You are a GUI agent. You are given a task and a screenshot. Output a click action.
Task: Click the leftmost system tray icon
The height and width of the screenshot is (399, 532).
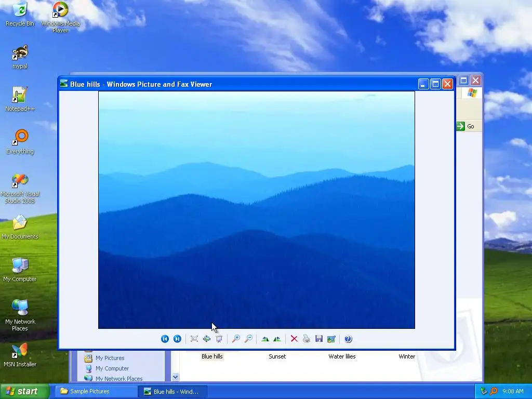click(484, 391)
